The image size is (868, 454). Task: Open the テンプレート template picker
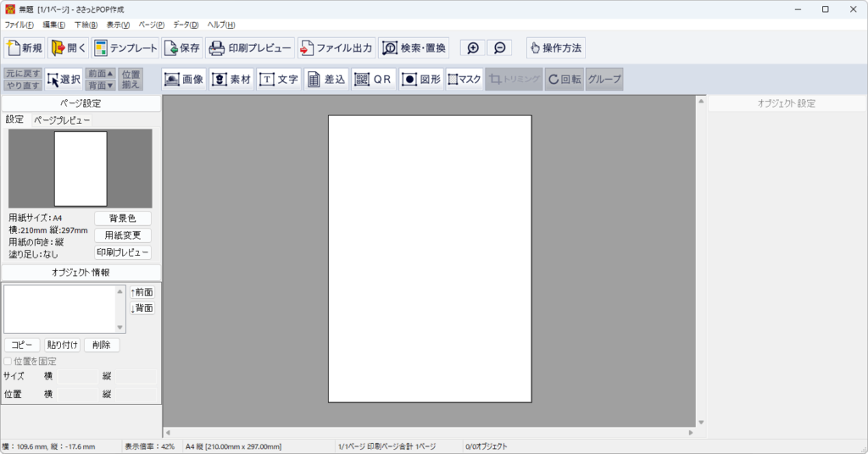[x=125, y=47]
